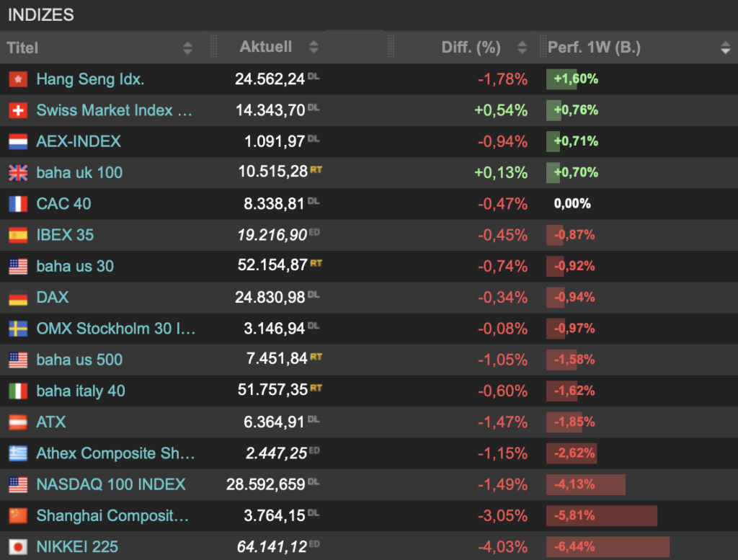
Task: Click the Swedish flag next to OMX Stockholm 30
Action: coord(18,329)
